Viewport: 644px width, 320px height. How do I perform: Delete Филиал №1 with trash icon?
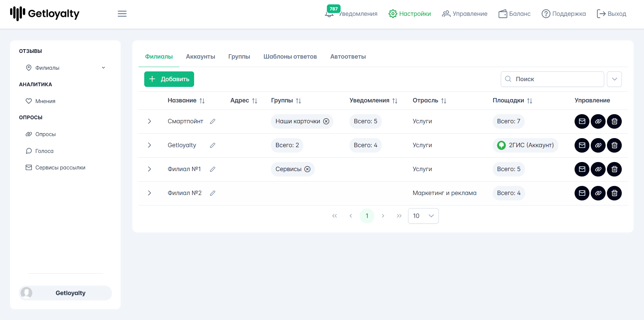614,169
